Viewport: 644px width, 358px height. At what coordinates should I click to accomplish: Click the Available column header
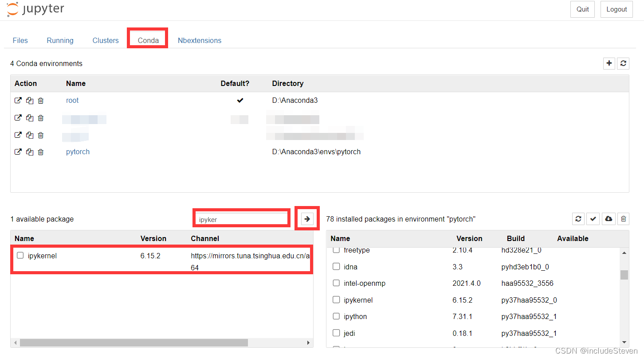(x=573, y=238)
